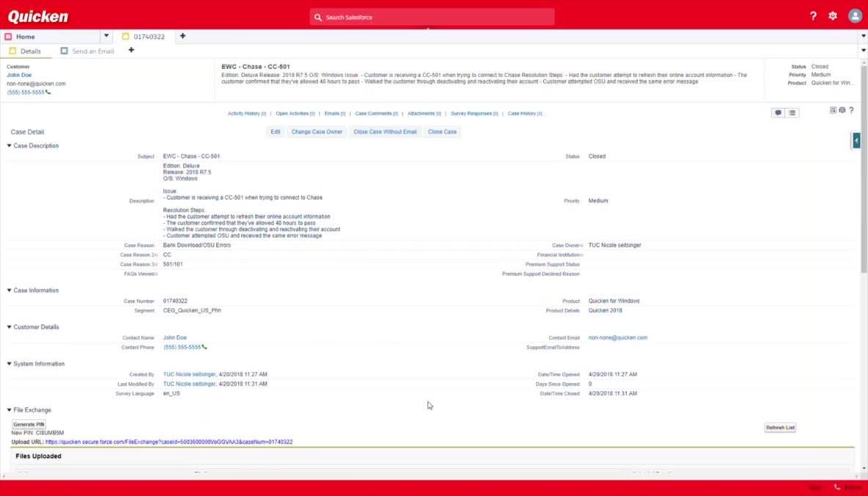Viewport: 868px width, 496px height.
Task: Show the feed view speech bubble icon
Action: pos(778,112)
